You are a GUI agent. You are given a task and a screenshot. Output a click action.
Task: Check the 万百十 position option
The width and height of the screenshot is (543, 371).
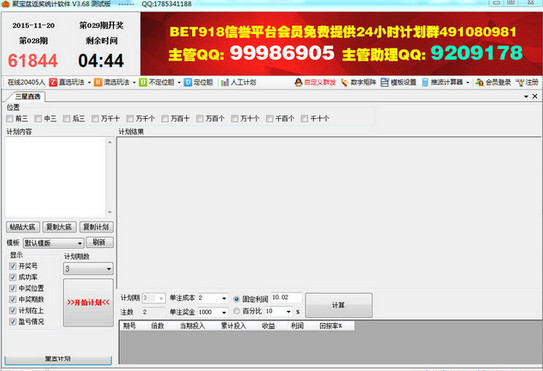click(165, 119)
